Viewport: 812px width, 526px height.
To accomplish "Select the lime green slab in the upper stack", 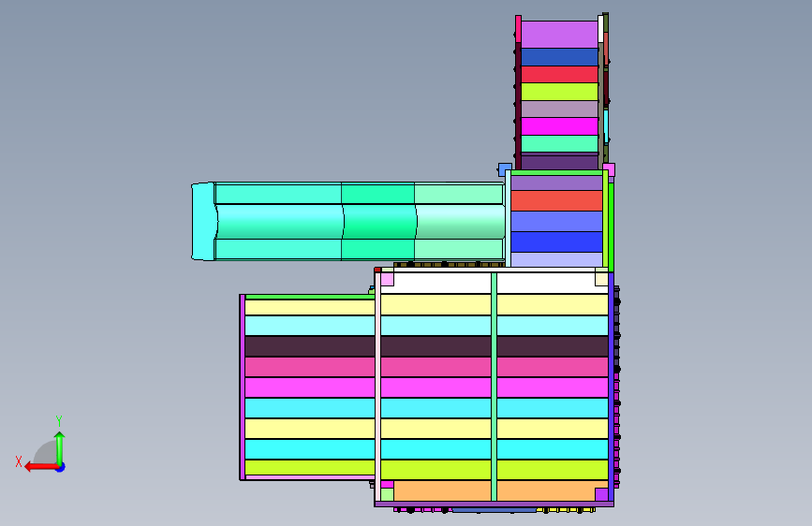I will (559, 92).
